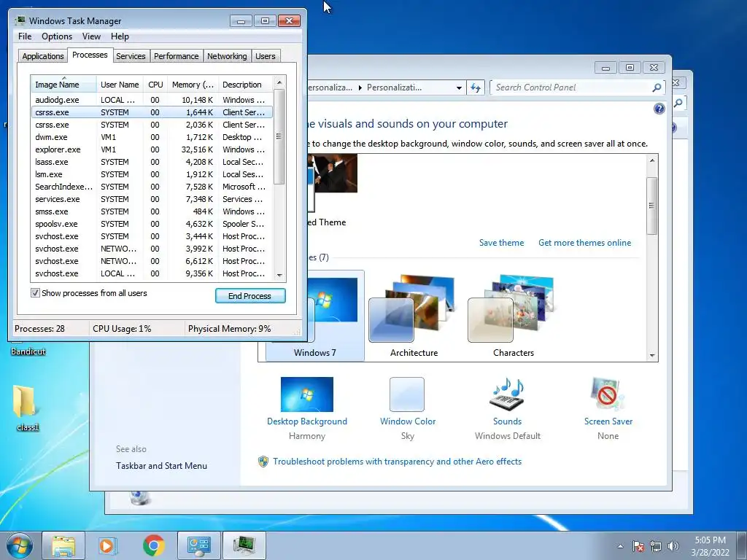
Task: Open Windows Explorer from taskbar
Action: point(63,545)
